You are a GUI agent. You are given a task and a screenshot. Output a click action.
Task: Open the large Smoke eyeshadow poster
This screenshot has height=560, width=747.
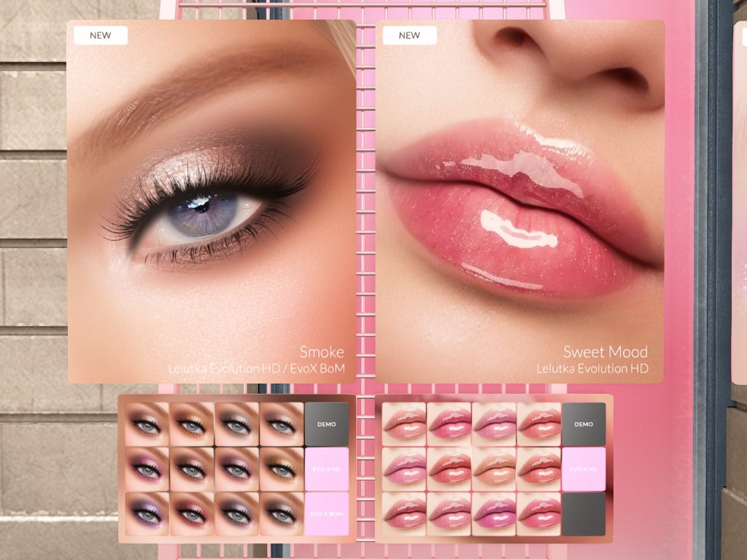click(212, 201)
